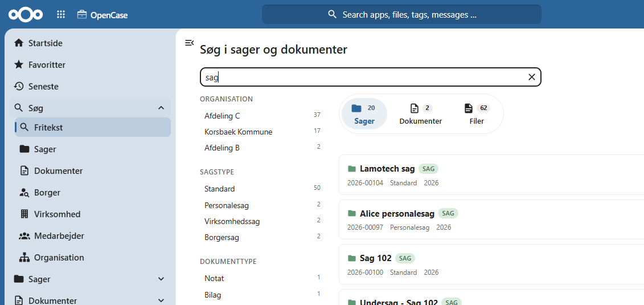Screen dimensions: 644x305
Task: Click the document icon of the Dokumenter tab
Action: tap(415, 108)
